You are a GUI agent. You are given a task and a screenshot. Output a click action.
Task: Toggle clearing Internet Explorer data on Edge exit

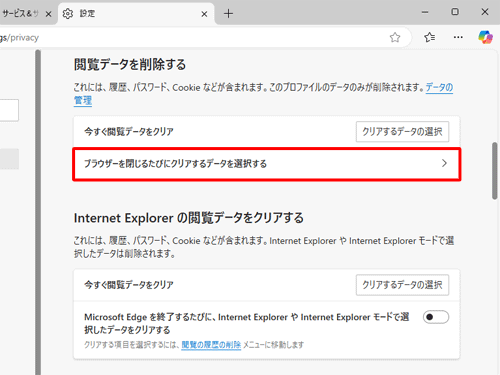click(436, 317)
